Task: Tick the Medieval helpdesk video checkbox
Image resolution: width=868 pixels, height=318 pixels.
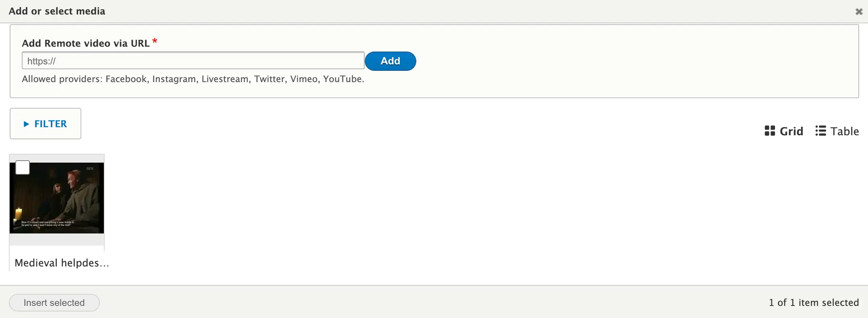Action: (x=23, y=167)
